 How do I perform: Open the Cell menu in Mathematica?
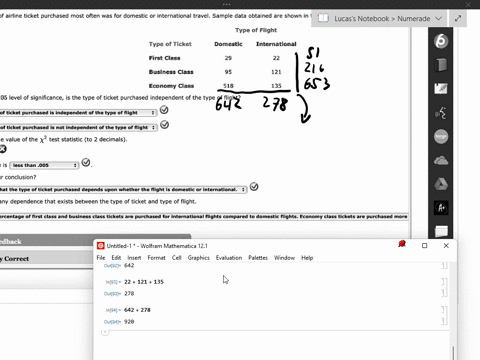coord(177,258)
